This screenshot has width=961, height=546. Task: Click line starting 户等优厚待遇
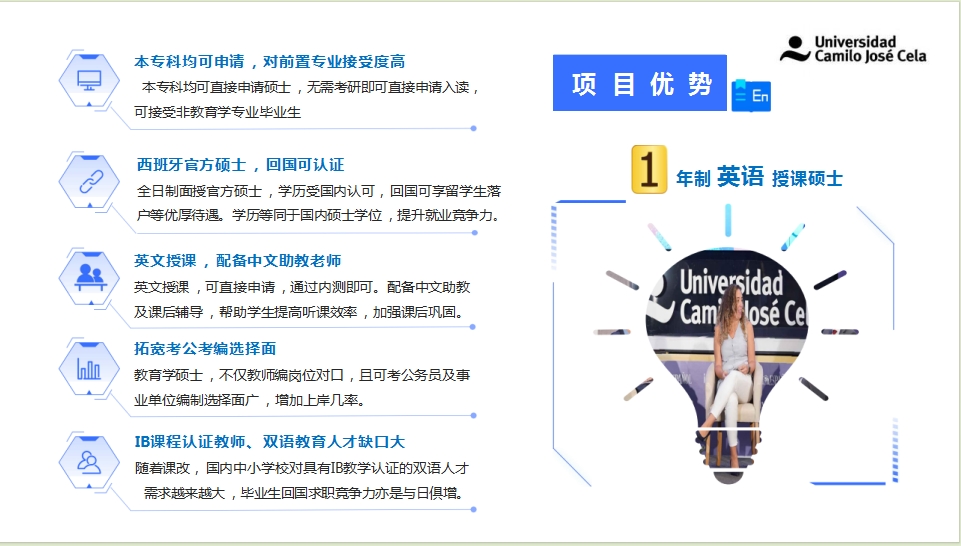tap(319, 215)
